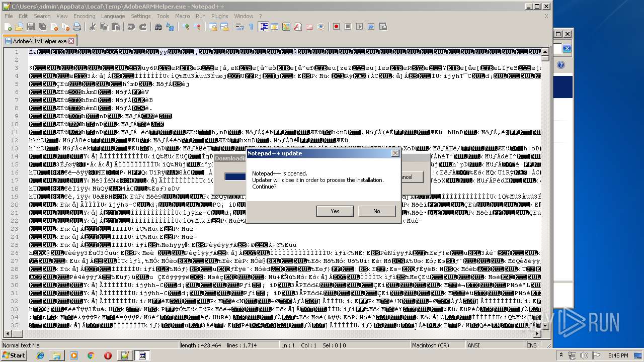Click the Cut scissors icon
644x362 pixels.
(92, 27)
